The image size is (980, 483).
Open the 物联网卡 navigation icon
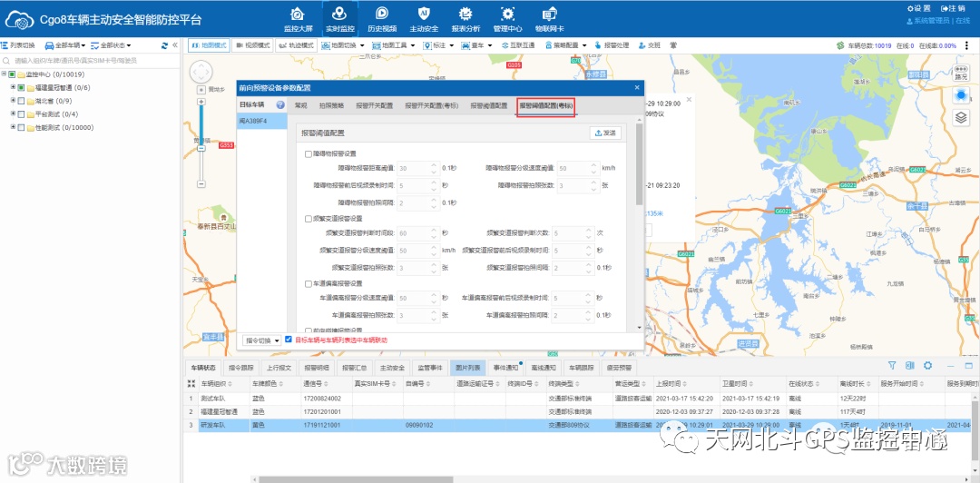550,14
